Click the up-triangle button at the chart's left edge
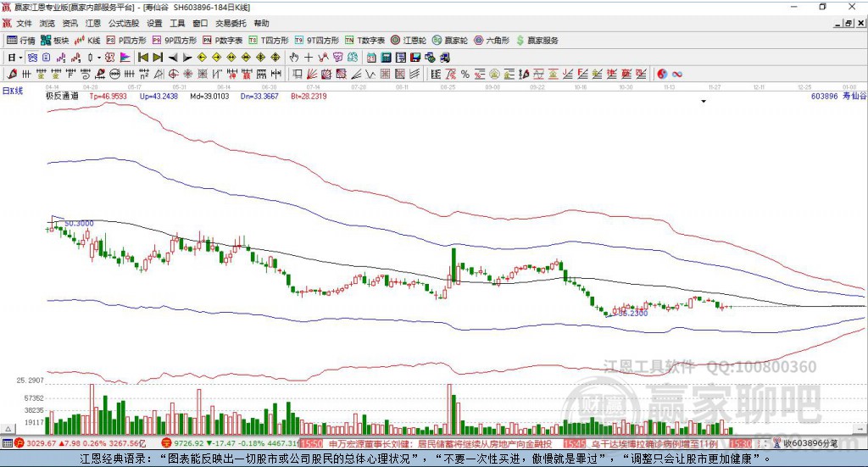The width and height of the screenshot is (868, 467). point(8,429)
